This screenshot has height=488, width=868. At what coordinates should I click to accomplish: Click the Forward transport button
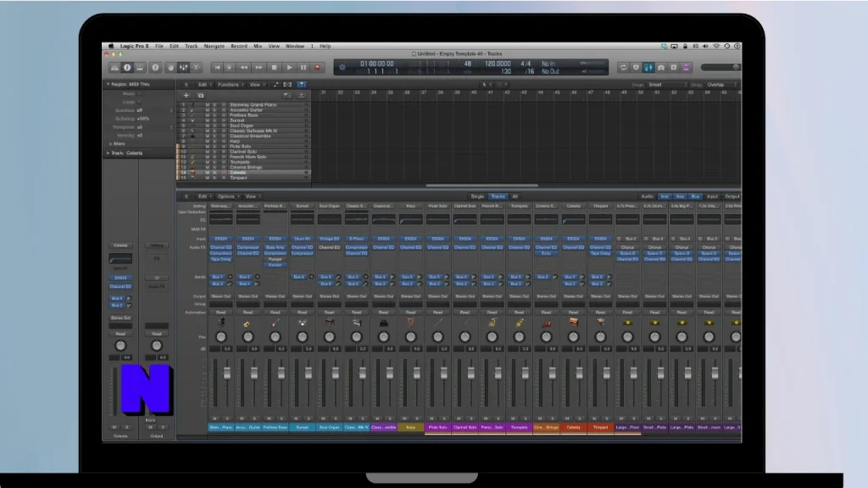(x=259, y=68)
